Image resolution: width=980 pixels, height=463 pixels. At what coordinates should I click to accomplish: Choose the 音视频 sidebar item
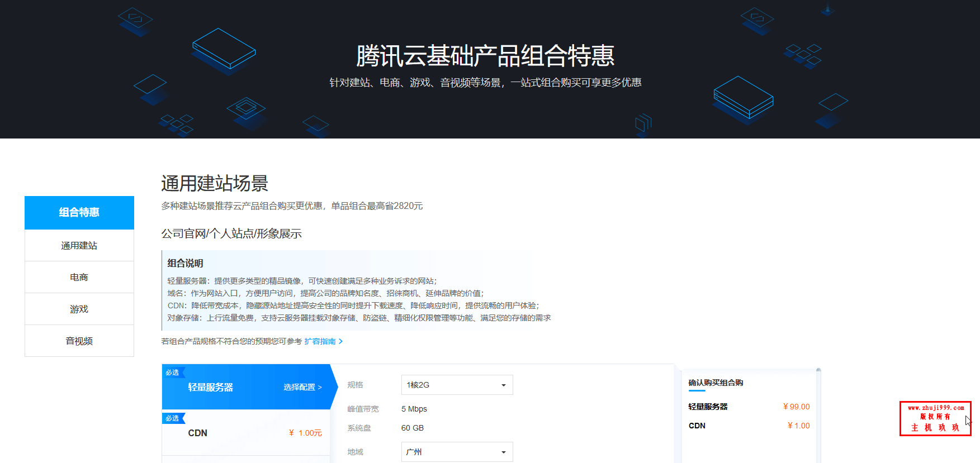(79, 341)
